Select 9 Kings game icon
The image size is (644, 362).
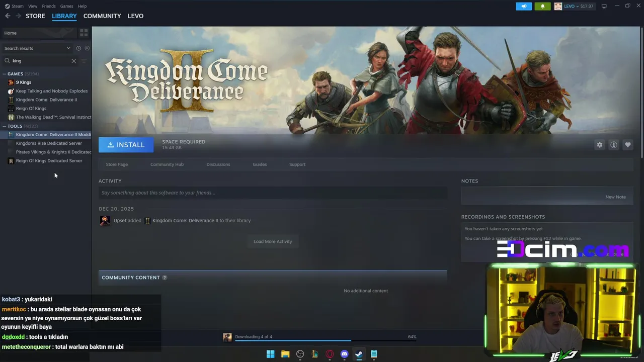click(11, 82)
